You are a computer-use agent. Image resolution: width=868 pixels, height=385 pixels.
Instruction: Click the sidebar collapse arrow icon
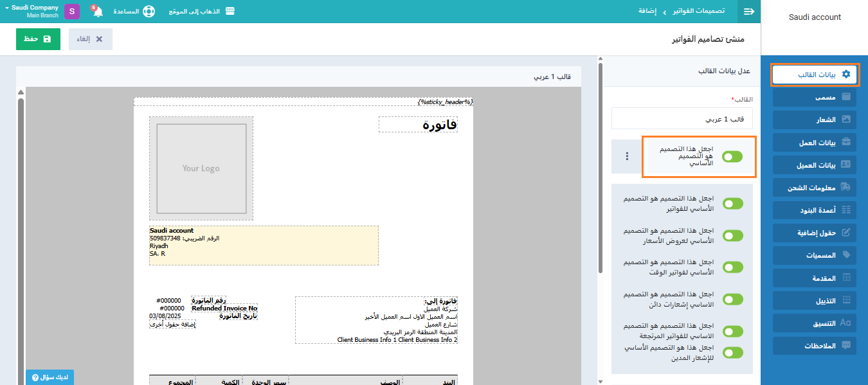coord(749,12)
